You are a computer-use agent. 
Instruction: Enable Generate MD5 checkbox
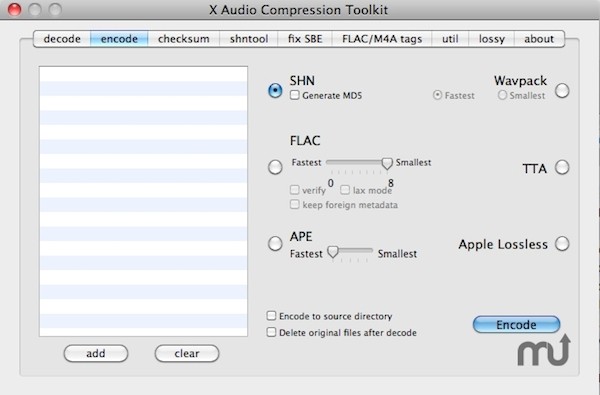(x=294, y=95)
